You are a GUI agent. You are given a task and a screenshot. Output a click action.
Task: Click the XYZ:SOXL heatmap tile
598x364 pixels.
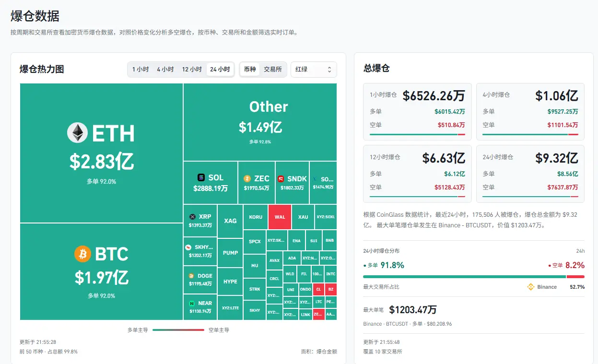point(326,217)
